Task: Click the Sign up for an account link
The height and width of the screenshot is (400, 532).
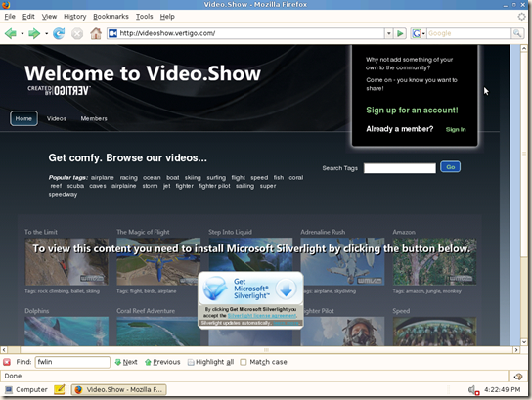Action: tap(412, 110)
